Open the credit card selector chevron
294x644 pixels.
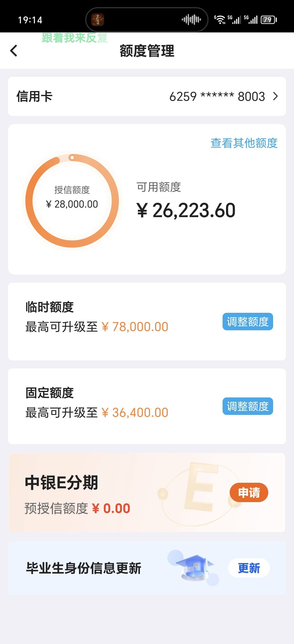pos(275,96)
